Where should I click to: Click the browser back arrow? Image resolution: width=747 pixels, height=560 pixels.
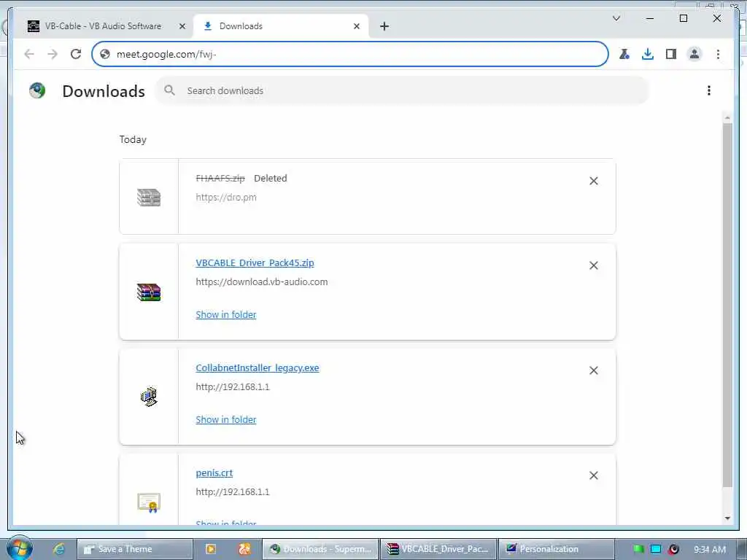point(29,54)
